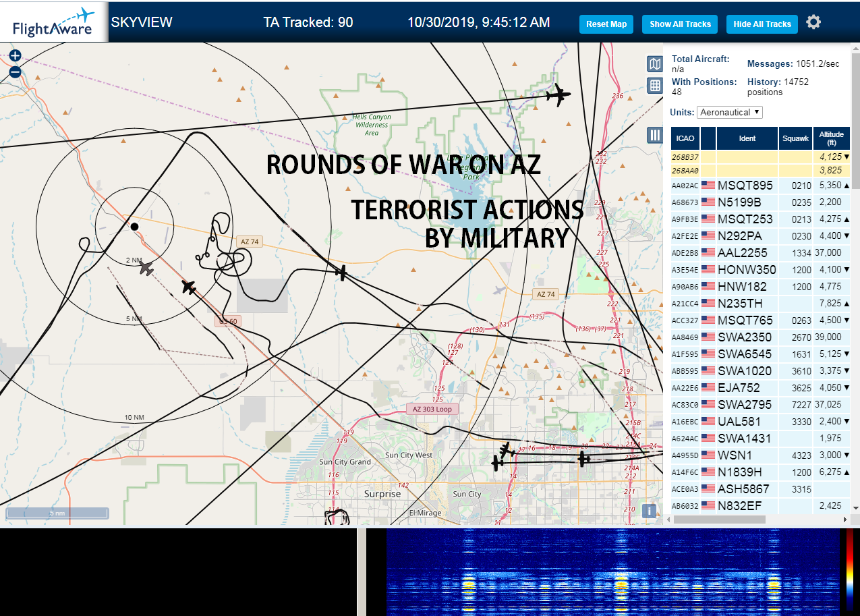This screenshot has width=860, height=616.
Task: Select the WSN1 aircraft row
Action: click(x=761, y=455)
